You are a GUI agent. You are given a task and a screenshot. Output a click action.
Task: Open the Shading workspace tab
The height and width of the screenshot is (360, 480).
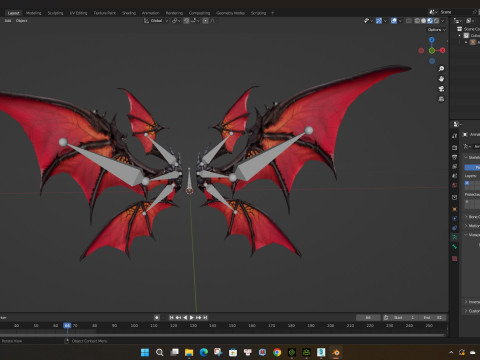(x=129, y=13)
